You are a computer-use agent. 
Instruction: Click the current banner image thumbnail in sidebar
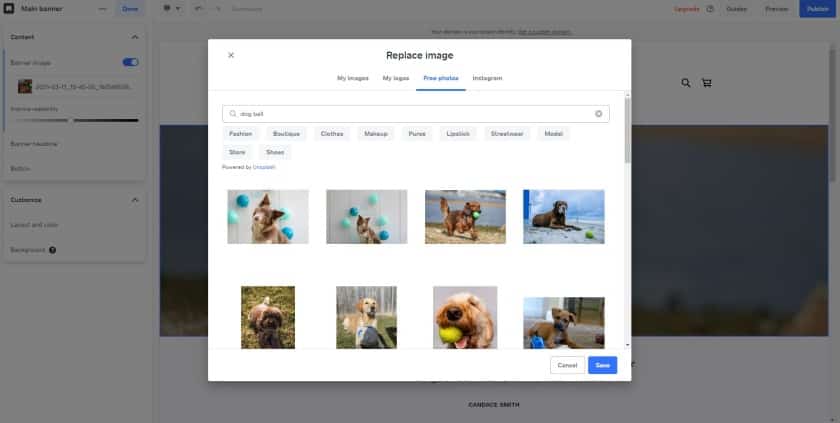(x=25, y=86)
